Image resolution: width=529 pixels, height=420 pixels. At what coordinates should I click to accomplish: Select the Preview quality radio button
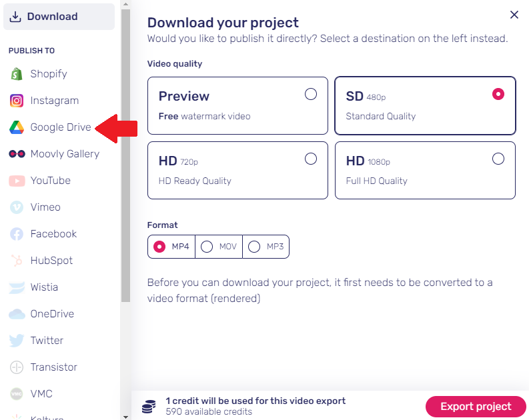(310, 94)
